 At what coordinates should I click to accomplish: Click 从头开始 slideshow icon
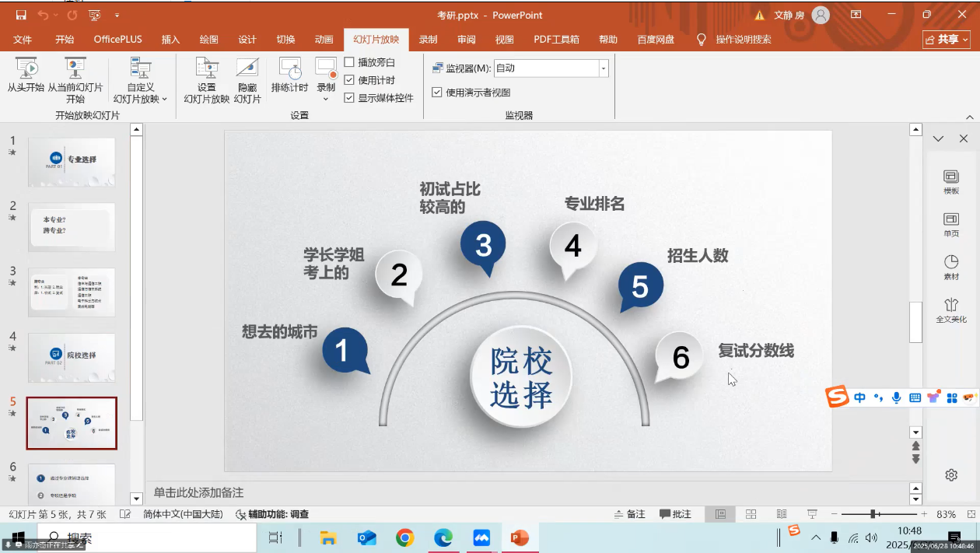coord(26,69)
